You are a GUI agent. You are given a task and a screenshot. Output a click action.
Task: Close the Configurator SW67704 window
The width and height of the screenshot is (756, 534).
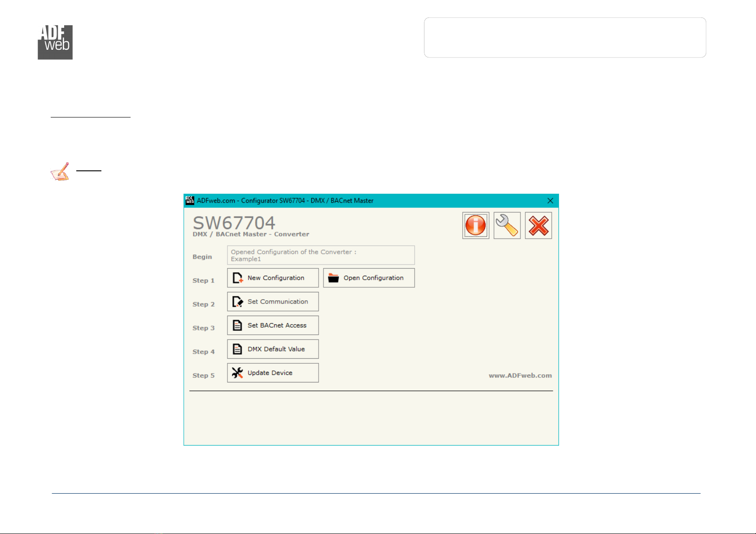tap(550, 201)
